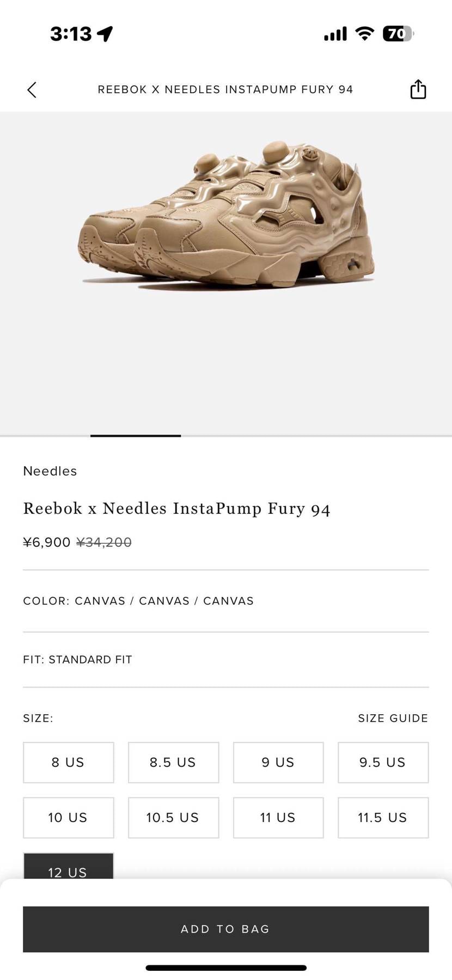Tap the tan sneaker product image

[226, 218]
